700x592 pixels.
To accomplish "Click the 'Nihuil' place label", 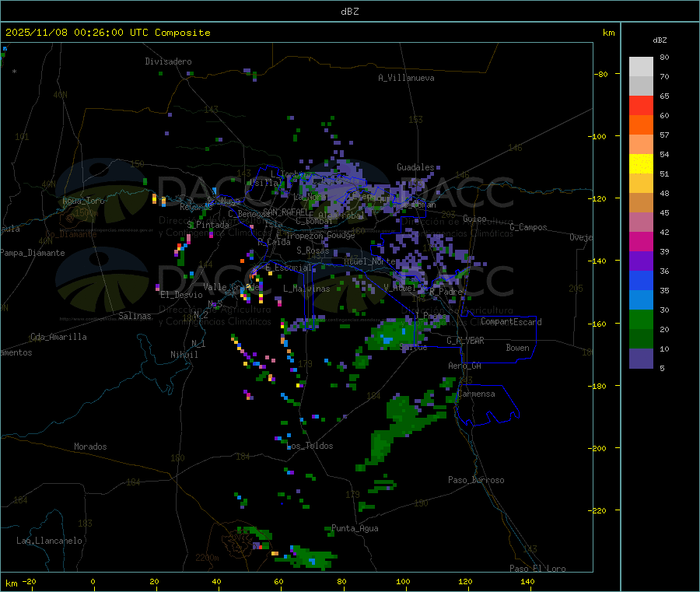I will (x=184, y=355).
